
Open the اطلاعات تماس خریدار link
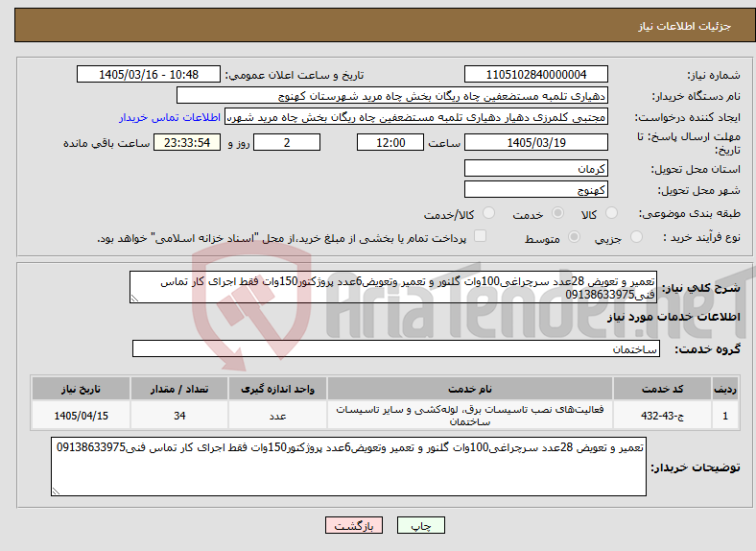pyautogui.click(x=170, y=117)
